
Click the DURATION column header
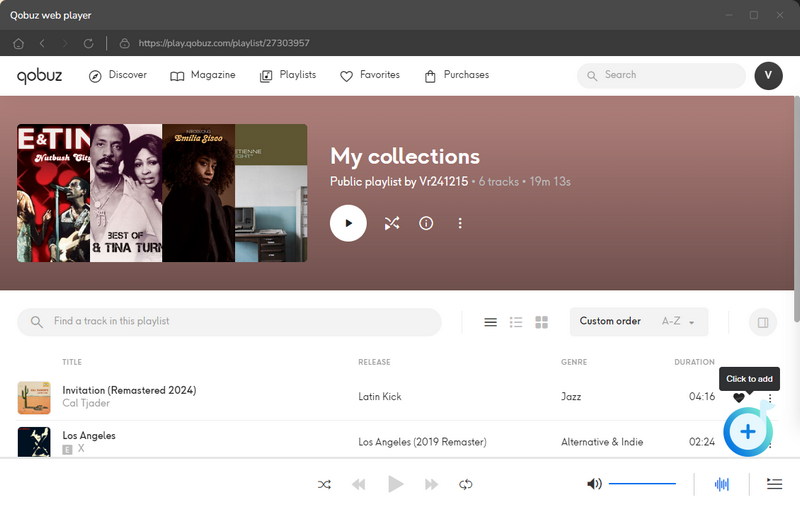[x=694, y=362]
